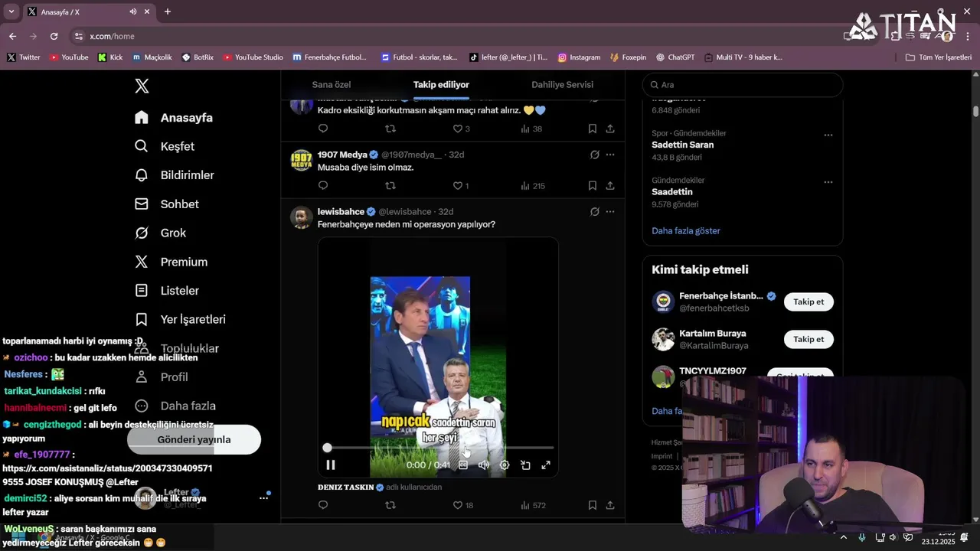980x551 pixels.
Task: Repost the 1907 Medya post
Action: (x=390, y=186)
